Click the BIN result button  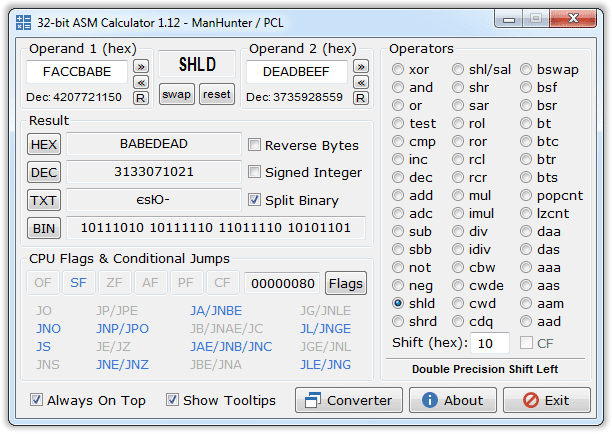click(x=44, y=229)
